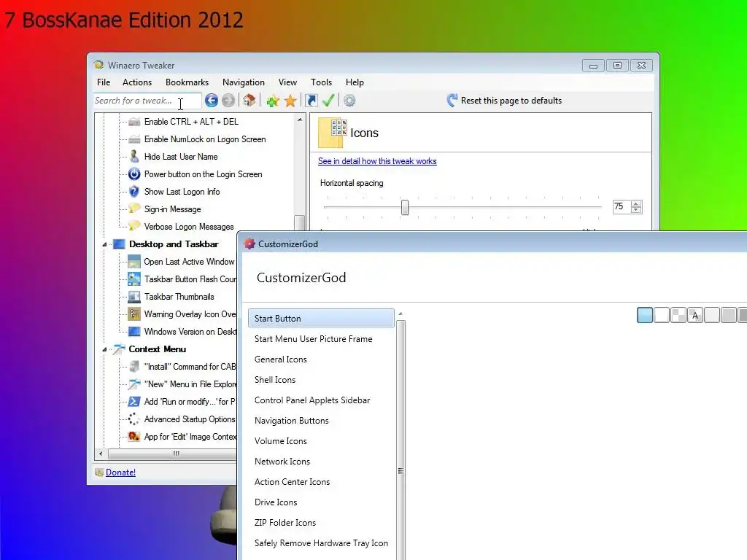The width and height of the screenshot is (747, 560).
Task: Select 'Enable NumLock on Logon Screen' row
Action: [205, 139]
